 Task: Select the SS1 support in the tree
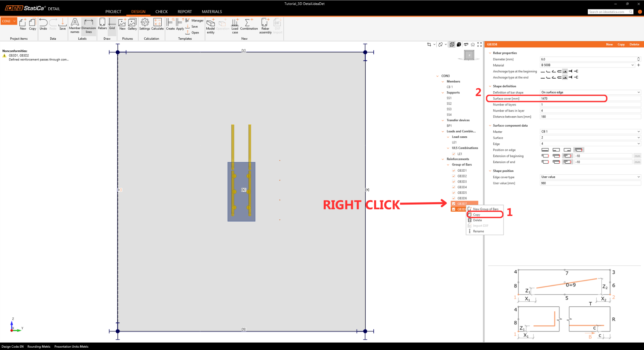[x=449, y=98]
